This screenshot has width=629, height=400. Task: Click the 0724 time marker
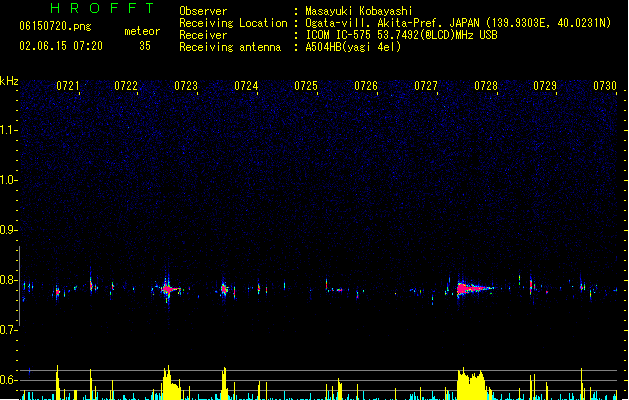click(246, 86)
